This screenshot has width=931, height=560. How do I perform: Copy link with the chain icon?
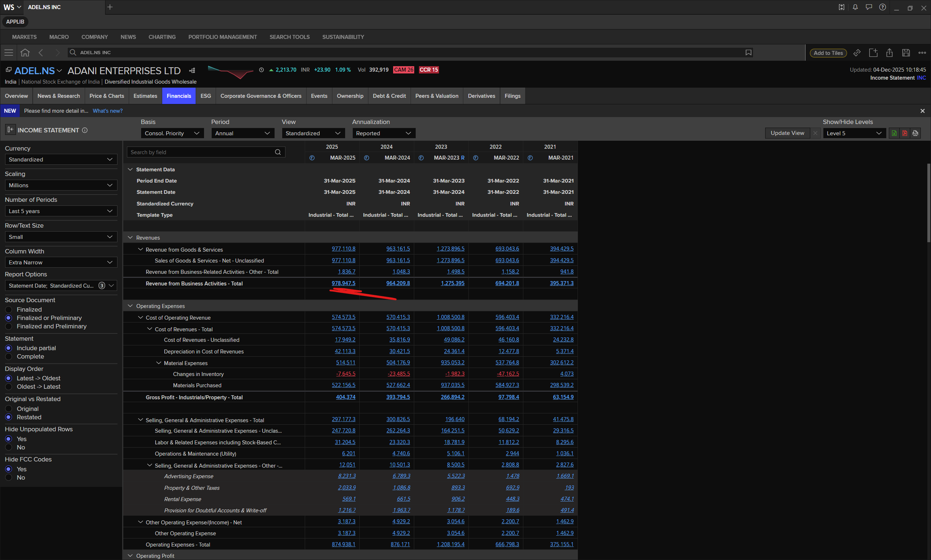tap(857, 53)
